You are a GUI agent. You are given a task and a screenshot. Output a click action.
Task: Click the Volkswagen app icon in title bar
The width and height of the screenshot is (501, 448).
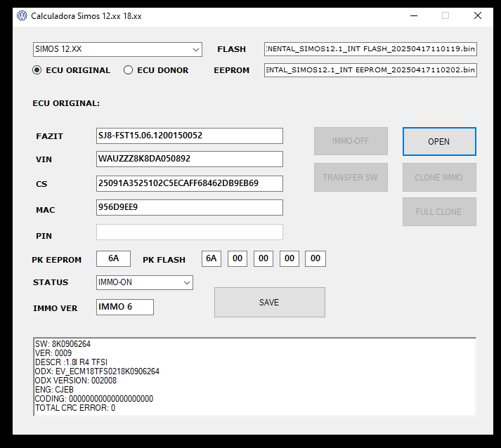click(22, 15)
